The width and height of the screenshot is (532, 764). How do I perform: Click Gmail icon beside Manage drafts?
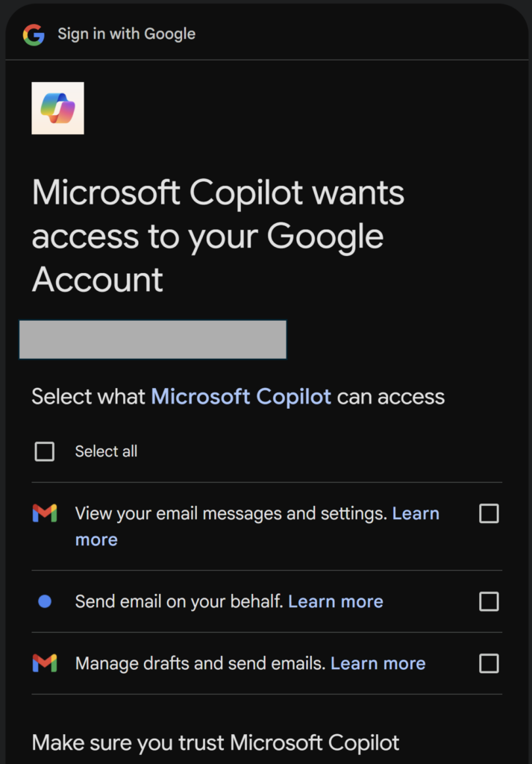coord(45,663)
